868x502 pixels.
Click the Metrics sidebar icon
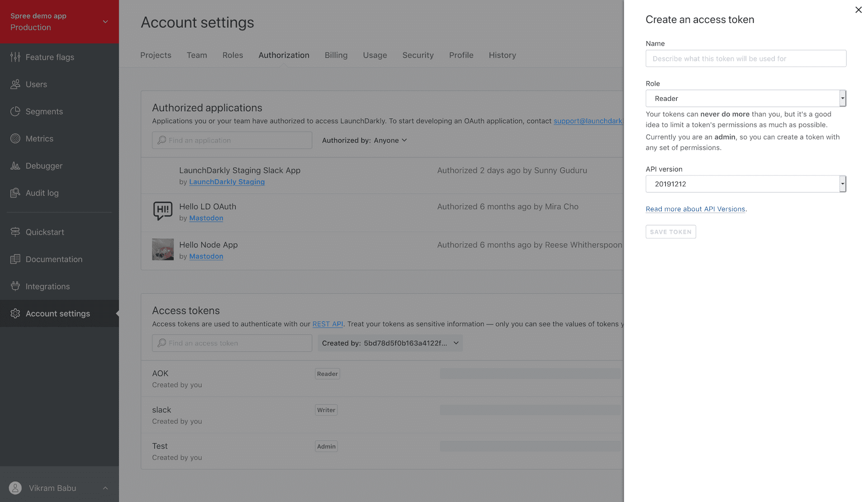pos(15,138)
